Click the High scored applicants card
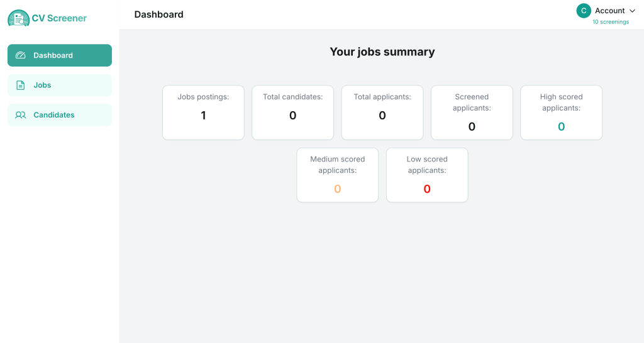Image resolution: width=644 pixels, height=343 pixels. tap(561, 112)
